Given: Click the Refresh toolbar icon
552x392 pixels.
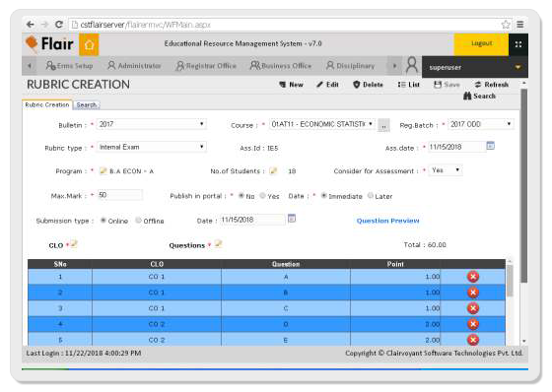Looking at the screenshot, I should pos(478,85).
